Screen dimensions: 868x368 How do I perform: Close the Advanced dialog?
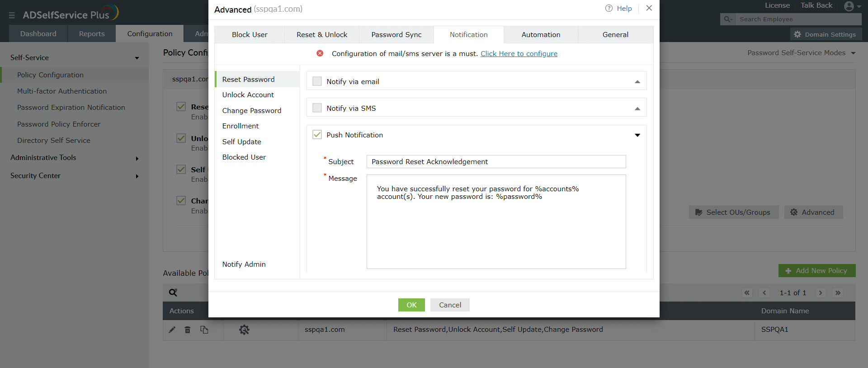point(649,8)
